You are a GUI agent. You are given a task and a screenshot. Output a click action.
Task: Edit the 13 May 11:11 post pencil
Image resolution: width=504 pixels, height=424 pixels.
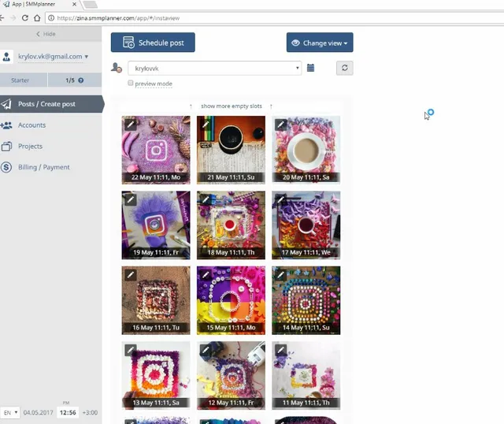pyautogui.click(x=131, y=350)
